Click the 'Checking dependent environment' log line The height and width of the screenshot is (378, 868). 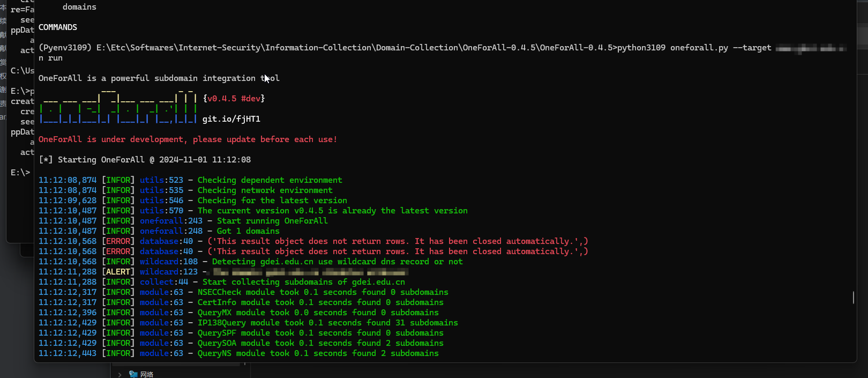coord(270,180)
